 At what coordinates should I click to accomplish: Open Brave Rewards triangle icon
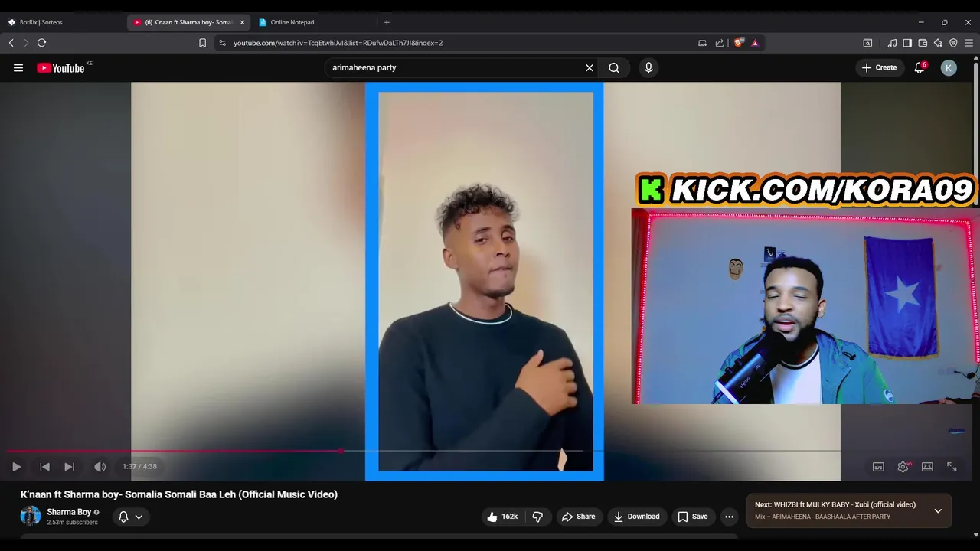pyautogui.click(x=755, y=43)
